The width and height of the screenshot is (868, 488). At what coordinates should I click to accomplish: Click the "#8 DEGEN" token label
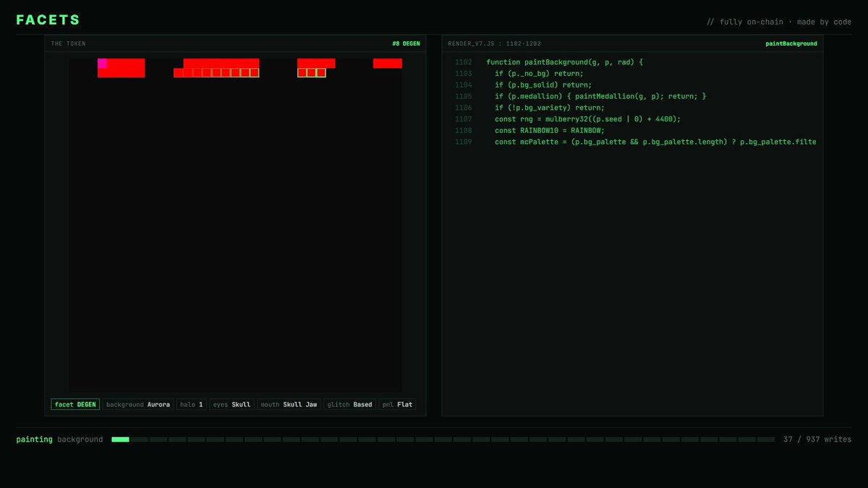tap(406, 44)
